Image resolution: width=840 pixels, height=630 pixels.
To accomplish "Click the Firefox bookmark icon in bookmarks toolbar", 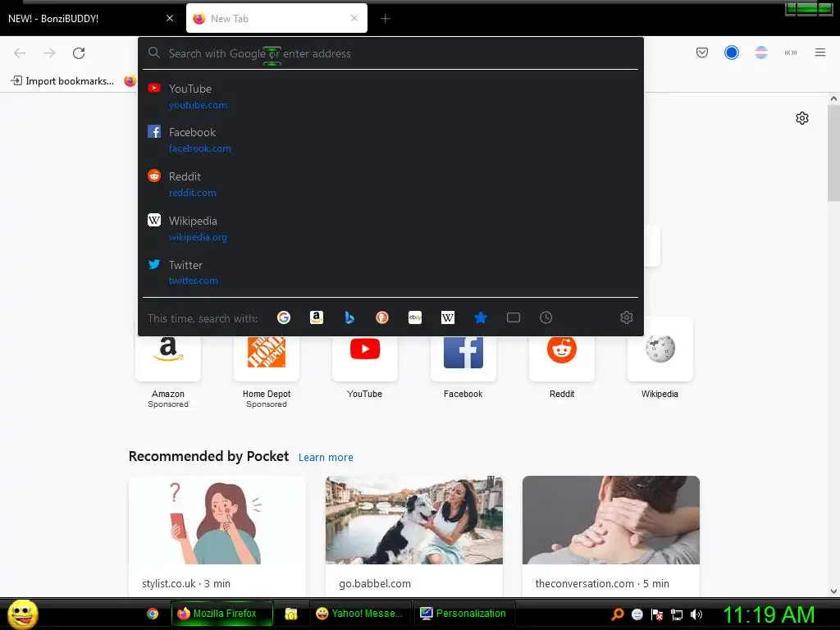I will [130, 81].
